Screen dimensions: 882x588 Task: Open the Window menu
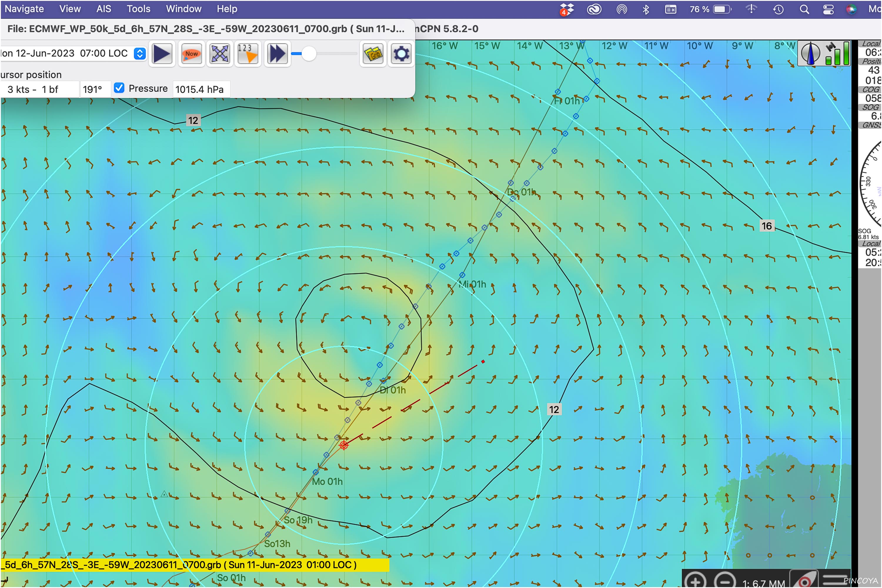click(x=183, y=9)
